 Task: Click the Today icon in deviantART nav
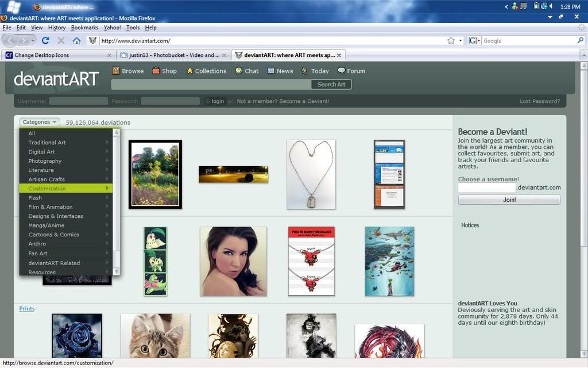click(x=304, y=71)
